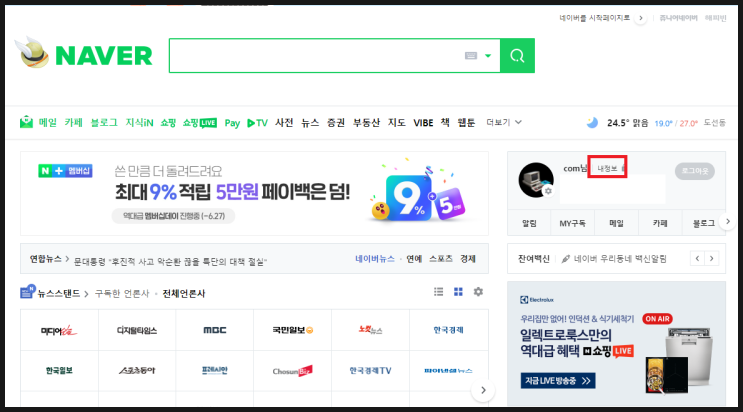Select 스포츠 news category
743x412 pixels.
441,259
